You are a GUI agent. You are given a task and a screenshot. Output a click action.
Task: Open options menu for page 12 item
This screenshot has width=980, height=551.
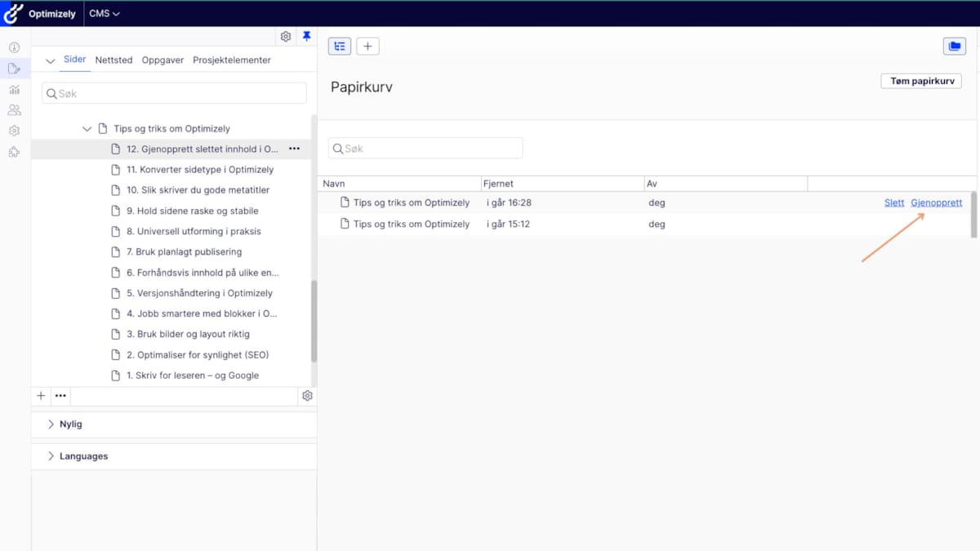point(294,149)
